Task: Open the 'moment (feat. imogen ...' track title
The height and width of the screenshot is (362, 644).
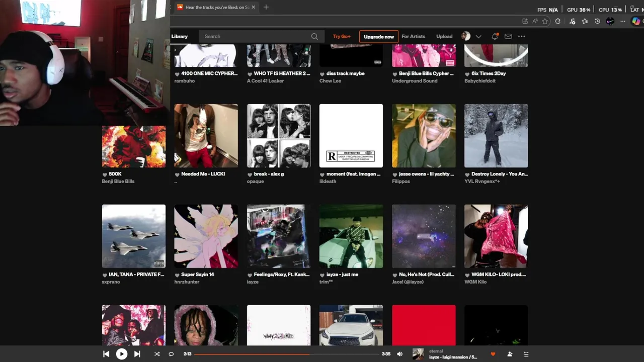Action: [x=353, y=174]
